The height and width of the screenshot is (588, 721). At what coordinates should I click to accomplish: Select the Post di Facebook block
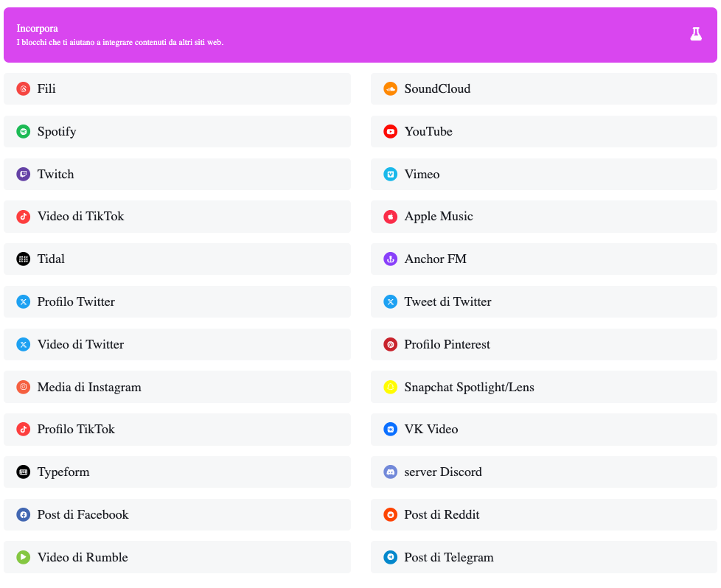(x=177, y=515)
